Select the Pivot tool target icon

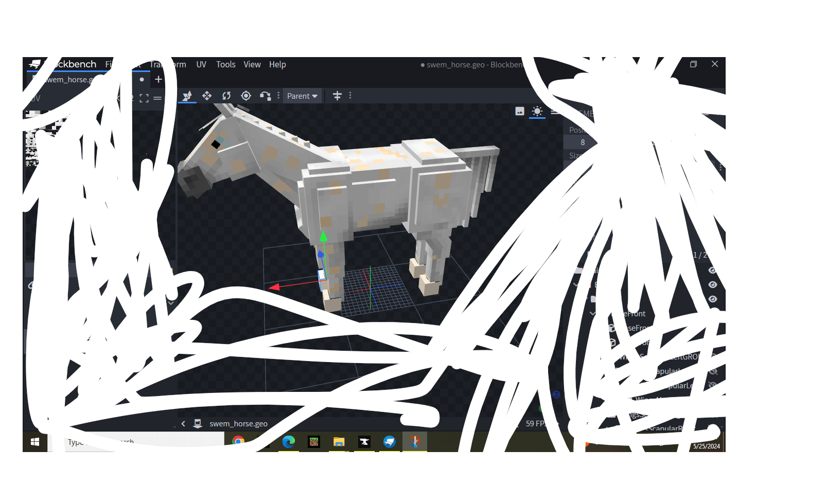coord(246,96)
